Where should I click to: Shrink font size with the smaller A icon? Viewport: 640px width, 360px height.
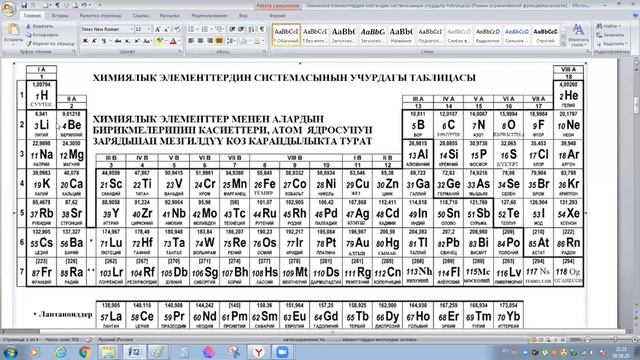(x=167, y=29)
